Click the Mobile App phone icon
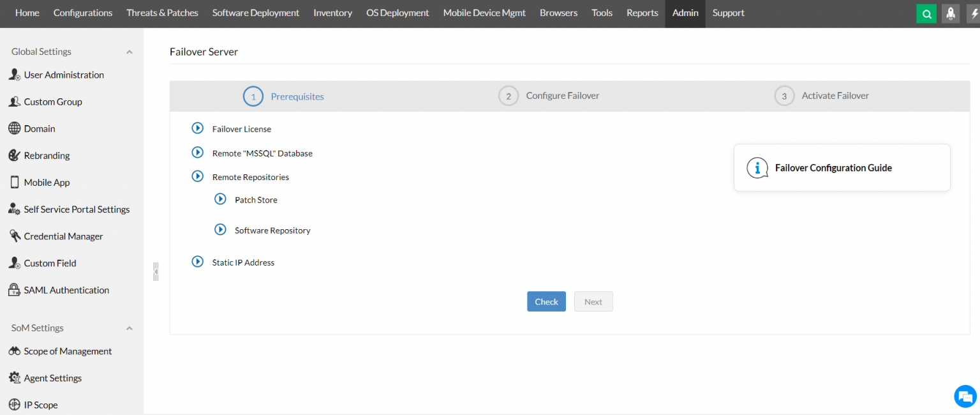The image size is (980, 415). tap(14, 182)
